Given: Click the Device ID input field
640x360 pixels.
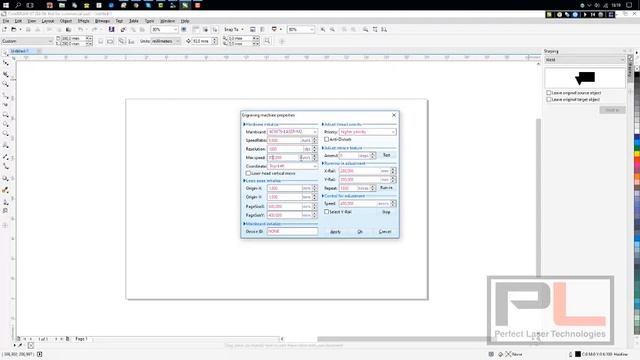Looking at the screenshot, I should [292, 231].
